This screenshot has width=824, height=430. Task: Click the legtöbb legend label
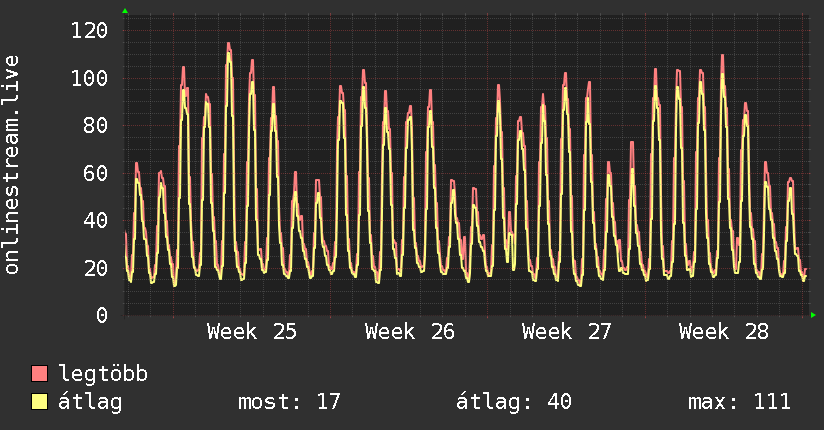pyautogui.click(x=103, y=373)
